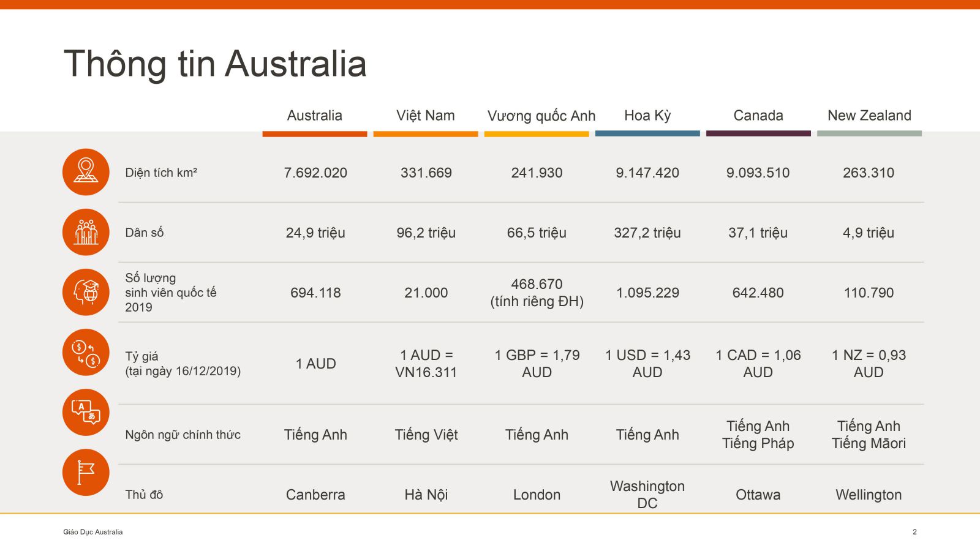Click the area map pin icon
The height and width of the screenshot is (551, 980).
(86, 172)
